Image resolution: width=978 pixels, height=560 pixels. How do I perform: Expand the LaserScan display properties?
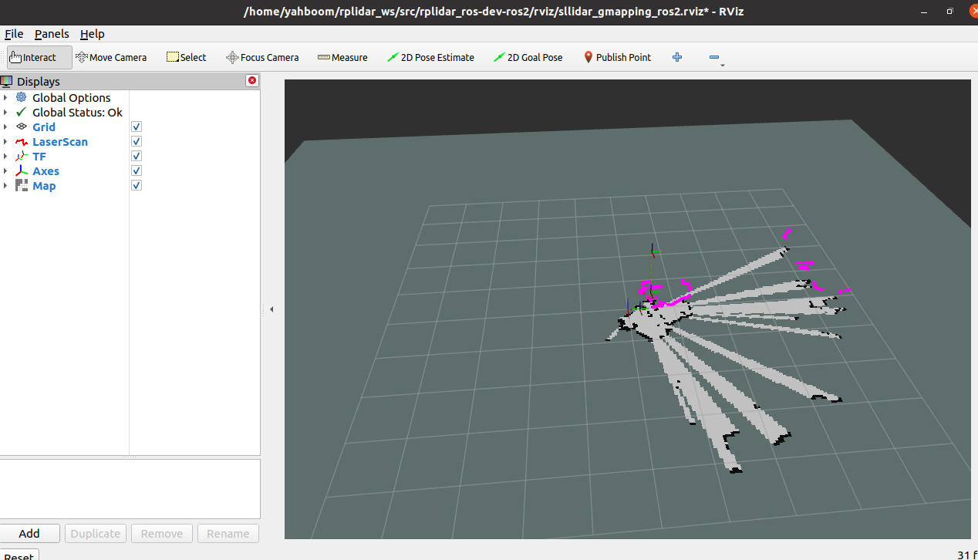click(x=5, y=141)
